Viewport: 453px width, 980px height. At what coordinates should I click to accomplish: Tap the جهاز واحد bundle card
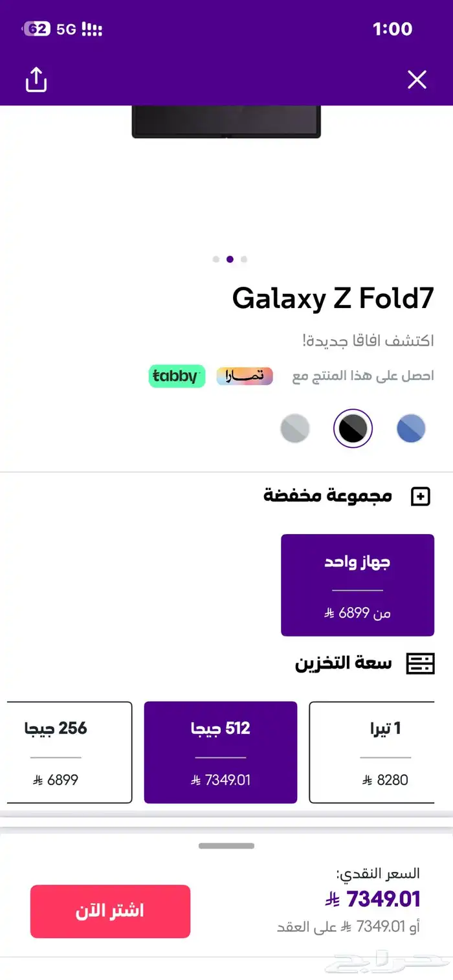357,585
